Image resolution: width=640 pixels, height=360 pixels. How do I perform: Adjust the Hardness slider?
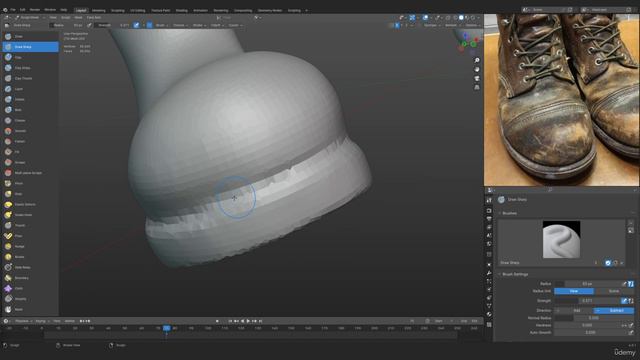click(x=587, y=325)
